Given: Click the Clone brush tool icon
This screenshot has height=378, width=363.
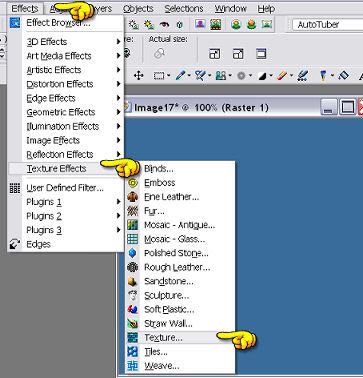Looking at the screenshot, I should click(221, 76).
